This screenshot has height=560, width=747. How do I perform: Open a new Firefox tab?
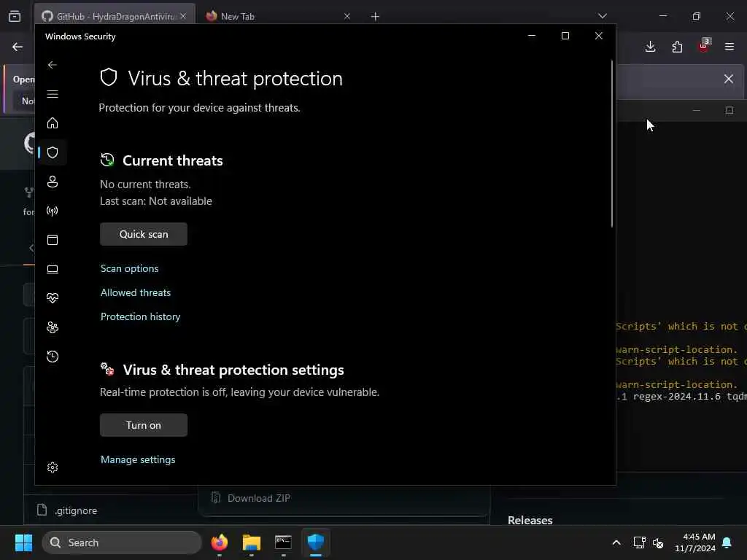pos(375,17)
